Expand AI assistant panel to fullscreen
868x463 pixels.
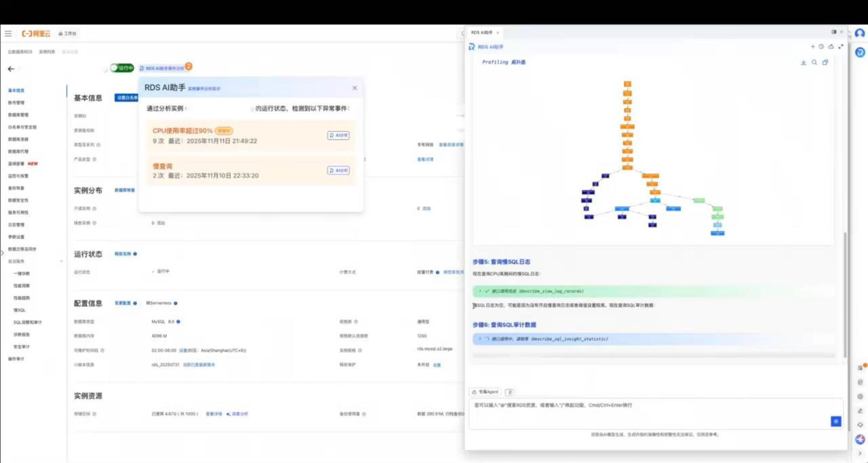point(841,47)
